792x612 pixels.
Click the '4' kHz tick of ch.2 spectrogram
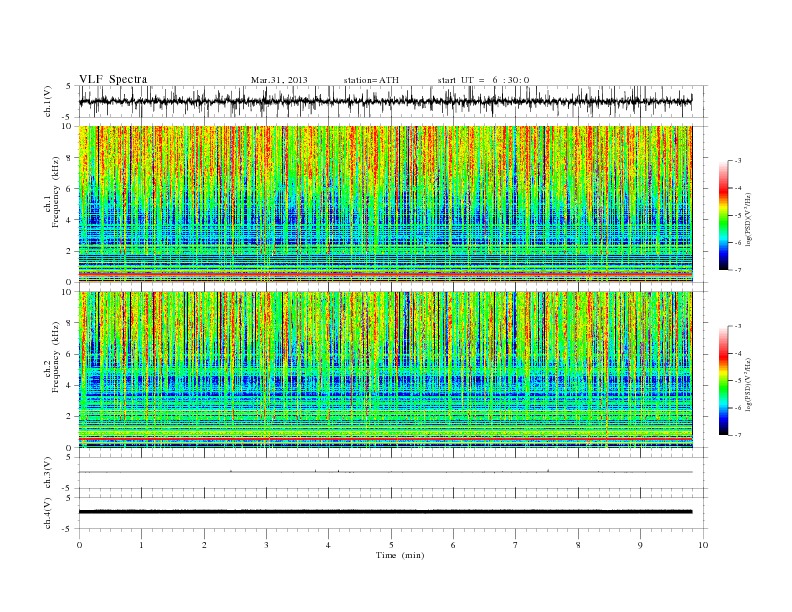[70, 385]
